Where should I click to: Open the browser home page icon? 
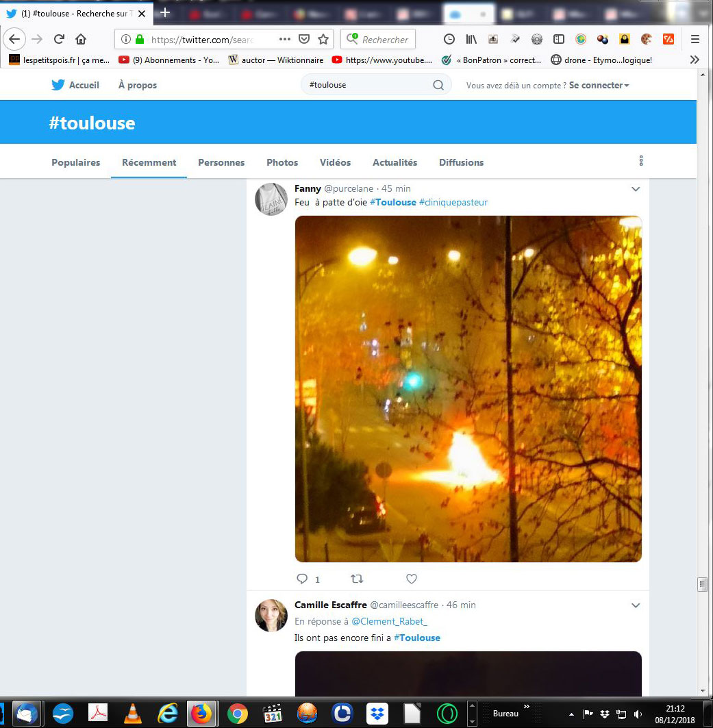pyautogui.click(x=81, y=39)
